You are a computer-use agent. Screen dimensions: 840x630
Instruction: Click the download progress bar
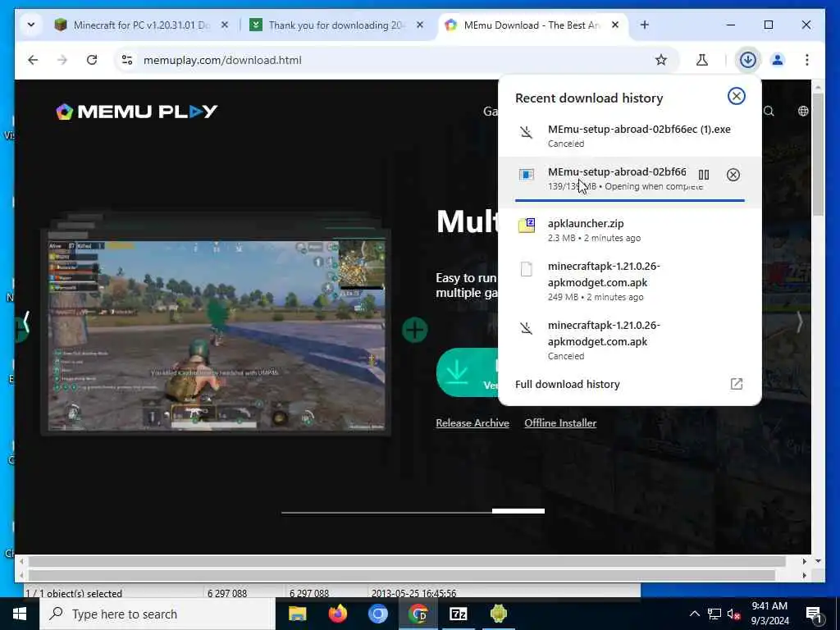[629, 200]
